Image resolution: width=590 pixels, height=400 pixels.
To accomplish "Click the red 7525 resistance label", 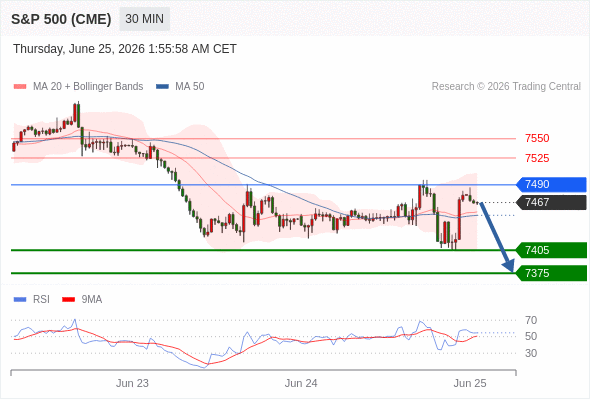I will pyautogui.click(x=537, y=158).
